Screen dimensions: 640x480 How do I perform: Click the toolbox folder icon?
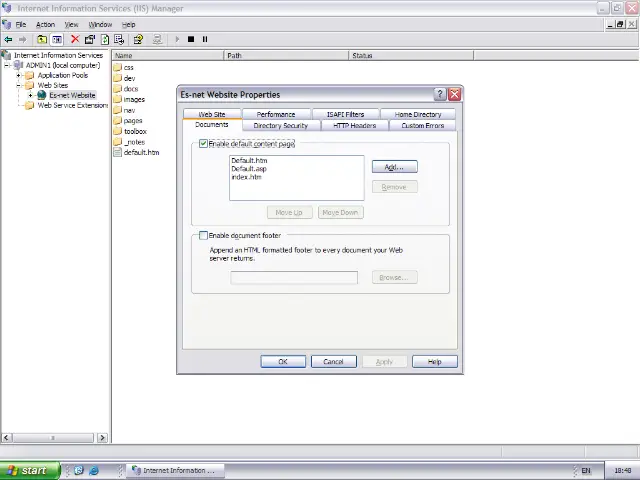118,131
